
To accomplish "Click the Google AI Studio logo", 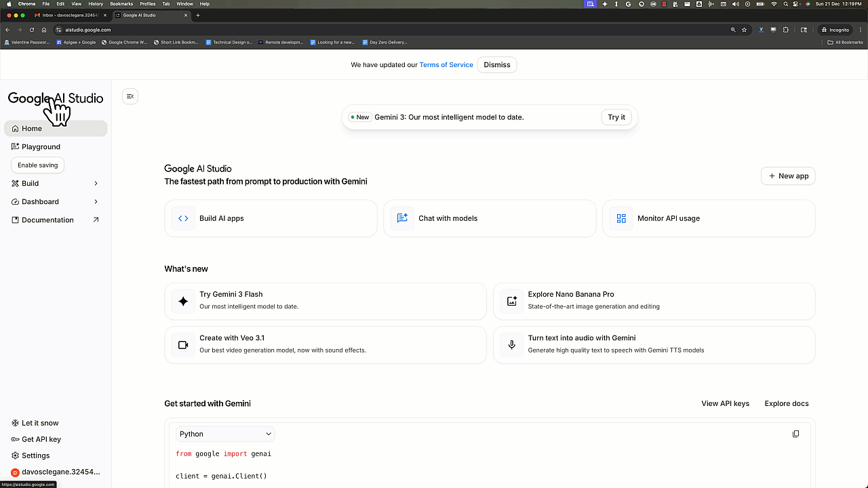I will tap(56, 98).
